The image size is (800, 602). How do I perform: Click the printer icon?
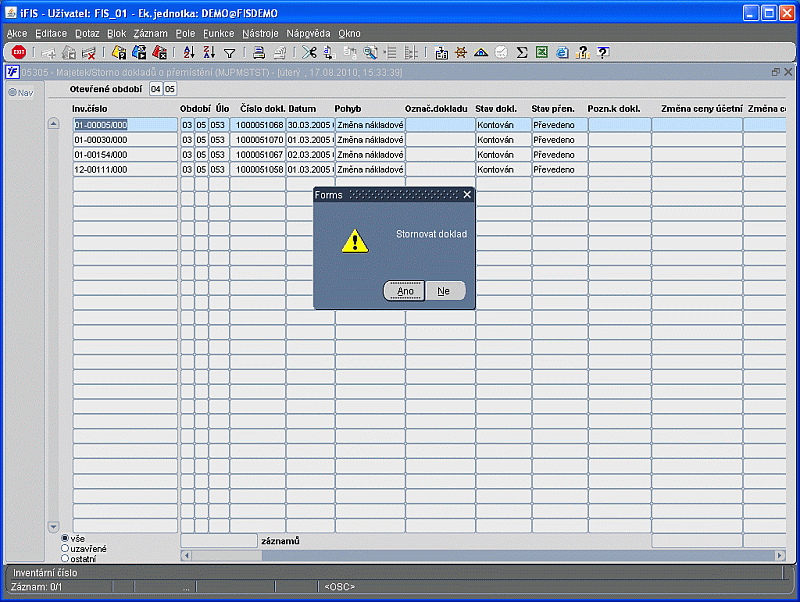pyautogui.click(x=259, y=52)
